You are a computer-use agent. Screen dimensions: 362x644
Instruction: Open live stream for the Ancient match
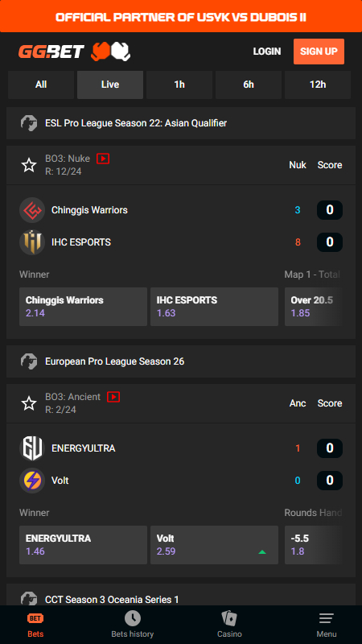coord(113,397)
